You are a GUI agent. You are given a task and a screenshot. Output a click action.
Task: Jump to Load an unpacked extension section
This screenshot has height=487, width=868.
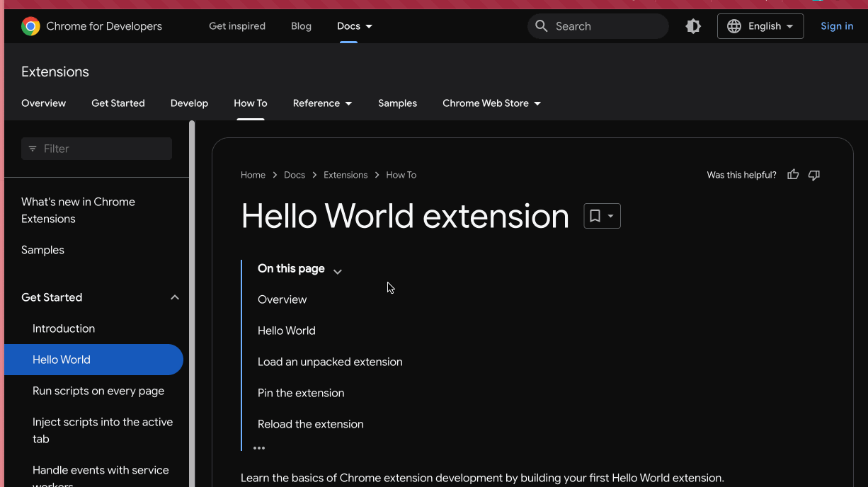click(330, 362)
